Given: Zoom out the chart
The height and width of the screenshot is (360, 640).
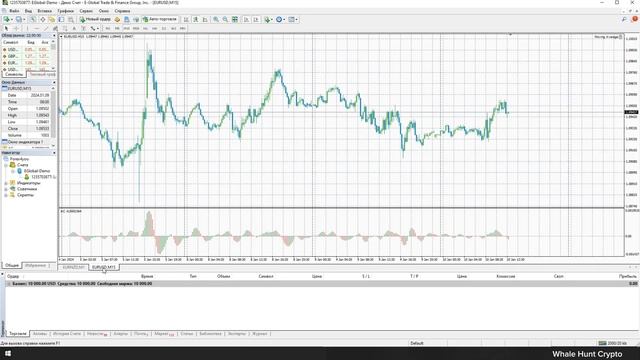Looking at the screenshot, I should [225, 19].
